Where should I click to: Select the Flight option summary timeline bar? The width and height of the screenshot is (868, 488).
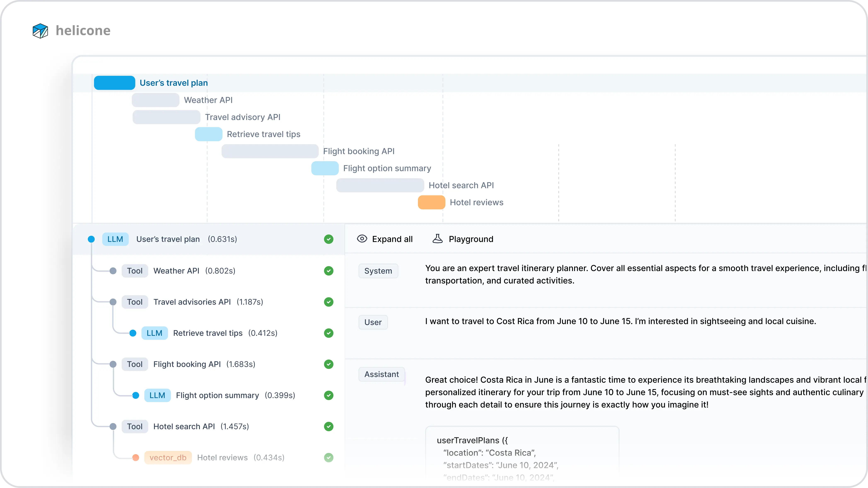click(x=325, y=168)
